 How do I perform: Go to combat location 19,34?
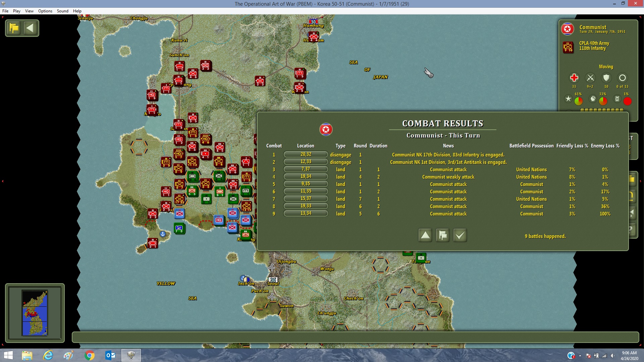[x=306, y=177]
